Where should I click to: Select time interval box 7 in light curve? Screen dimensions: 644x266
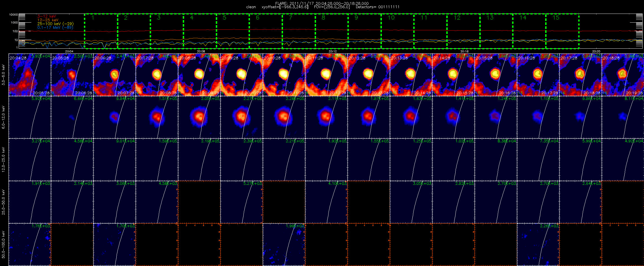pyautogui.click(x=299, y=31)
